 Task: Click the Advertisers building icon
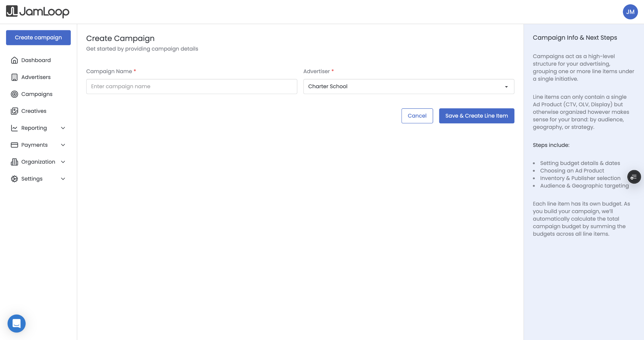pos(14,77)
